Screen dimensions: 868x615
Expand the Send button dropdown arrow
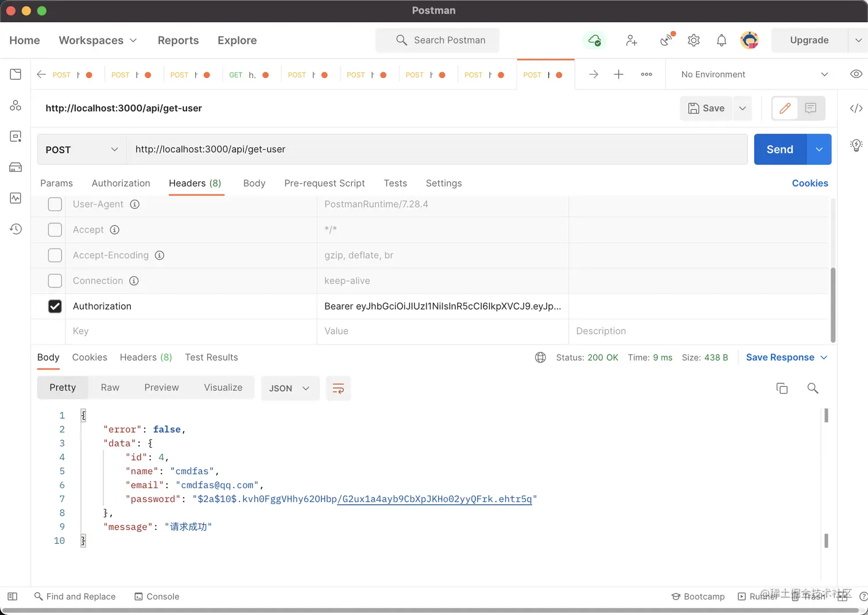[x=819, y=149]
